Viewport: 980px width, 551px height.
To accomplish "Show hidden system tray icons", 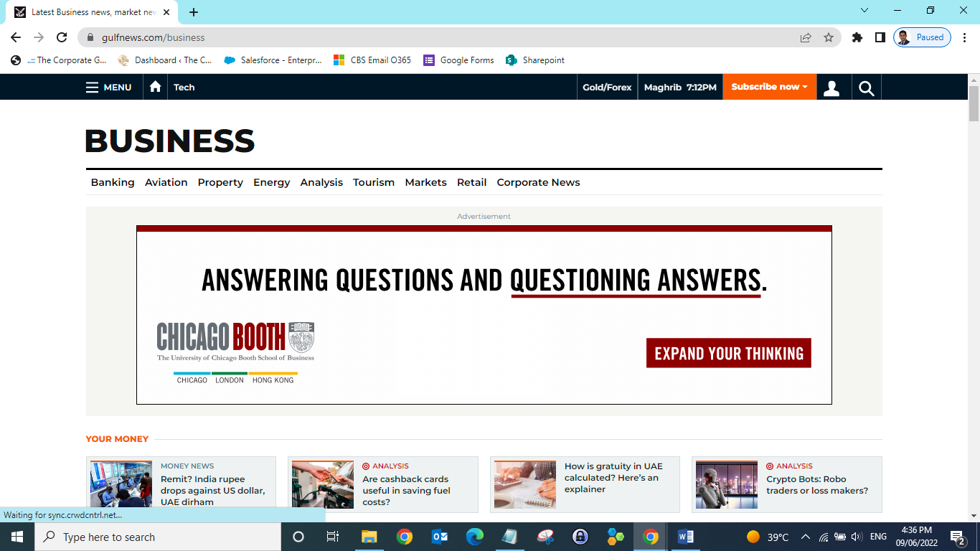I will pos(805,537).
